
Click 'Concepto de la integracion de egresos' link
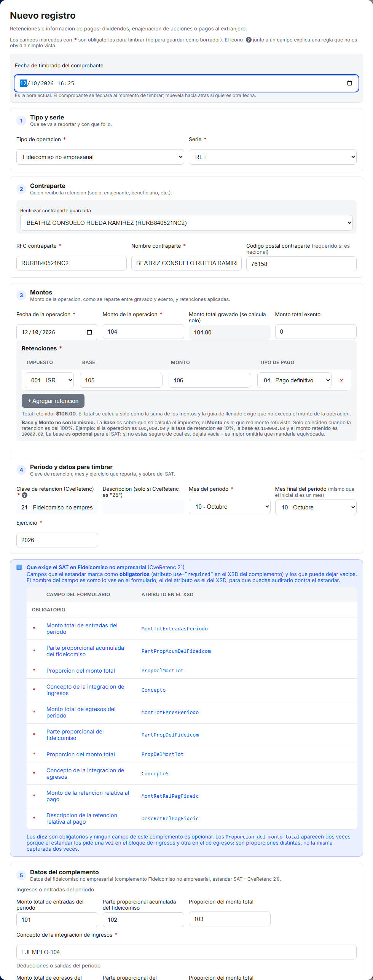click(85, 774)
